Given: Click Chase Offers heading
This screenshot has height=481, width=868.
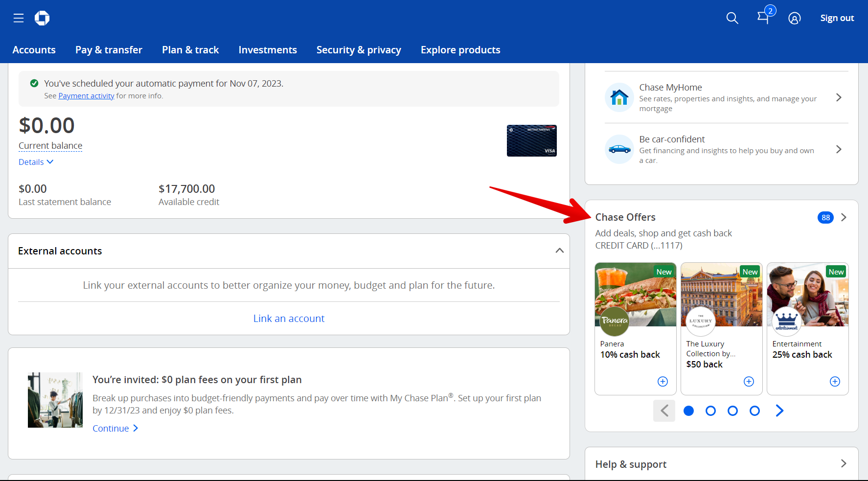Looking at the screenshot, I should tap(625, 217).
